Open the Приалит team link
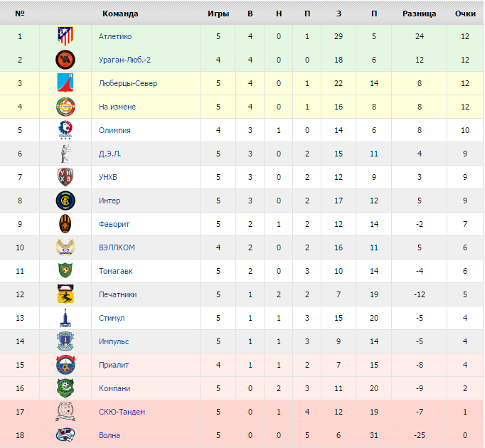Viewport: 485px width, 448px height. click(114, 365)
